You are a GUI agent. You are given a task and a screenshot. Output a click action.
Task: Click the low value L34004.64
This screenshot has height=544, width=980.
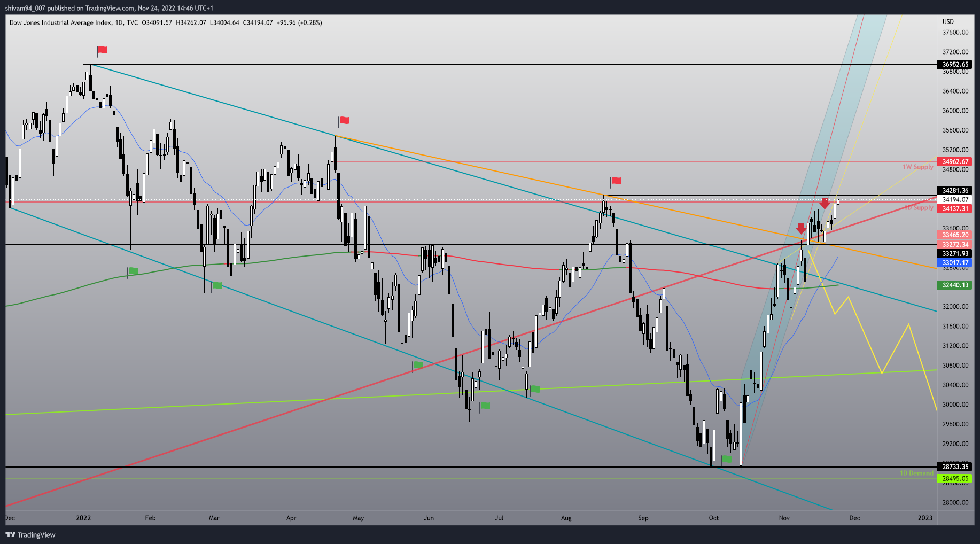click(x=224, y=23)
